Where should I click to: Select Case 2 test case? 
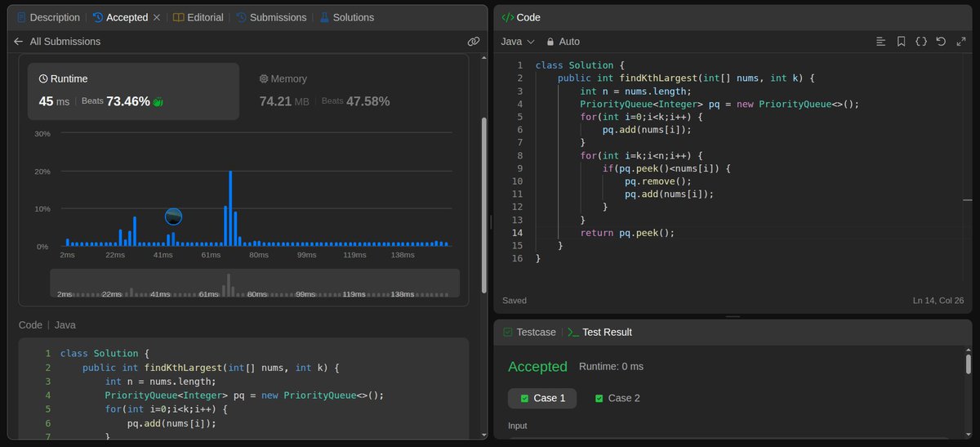pyautogui.click(x=617, y=398)
